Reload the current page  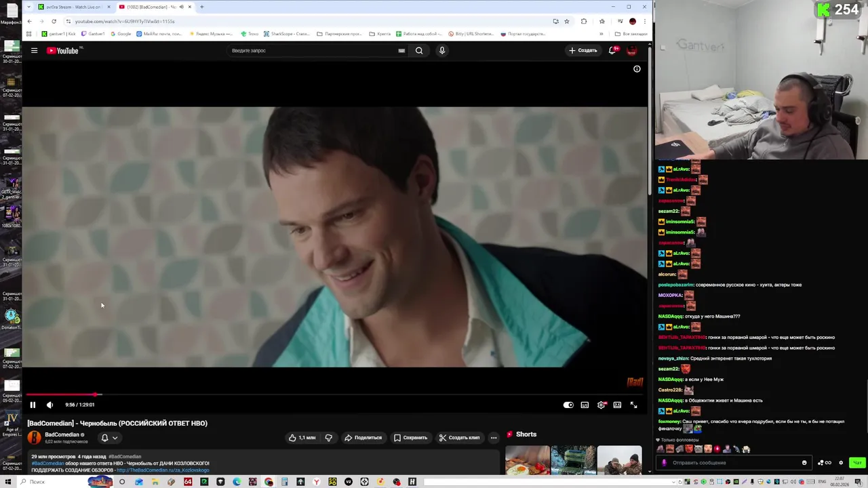[54, 21]
